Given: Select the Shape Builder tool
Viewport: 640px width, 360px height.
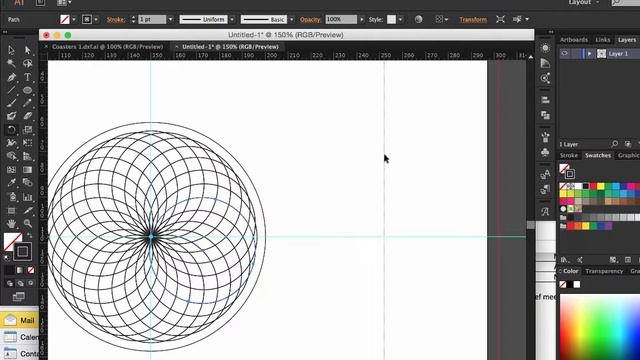Looking at the screenshot, I should tap(11, 156).
